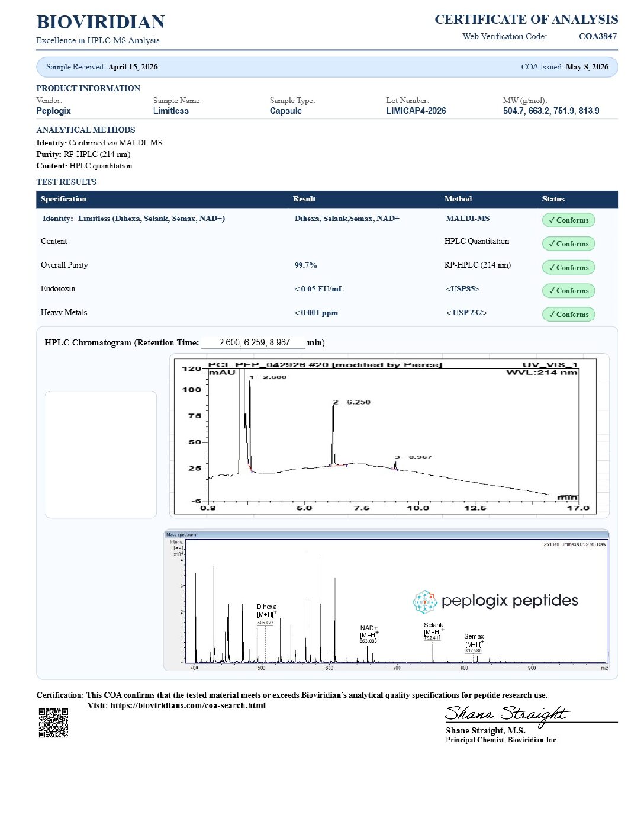This screenshot has height=834, width=644.
Task: Click the Conforms badge in Content row
Action: coord(568,244)
